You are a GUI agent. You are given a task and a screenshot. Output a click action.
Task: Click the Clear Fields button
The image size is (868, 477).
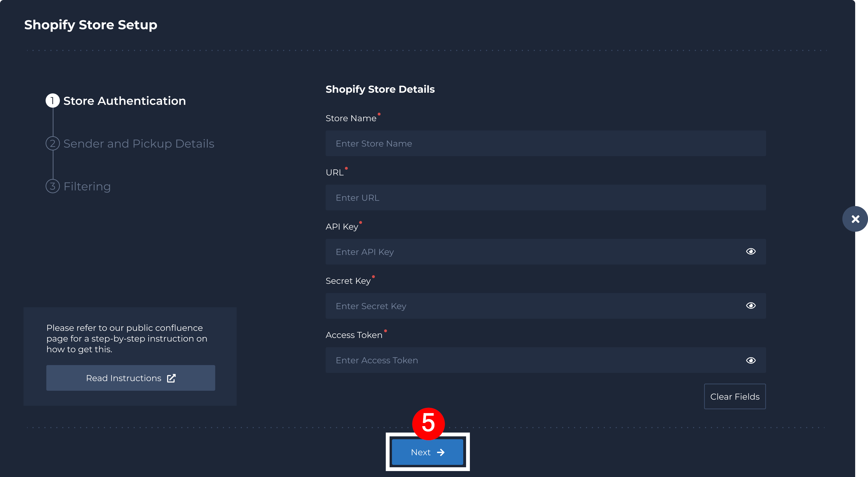(735, 396)
